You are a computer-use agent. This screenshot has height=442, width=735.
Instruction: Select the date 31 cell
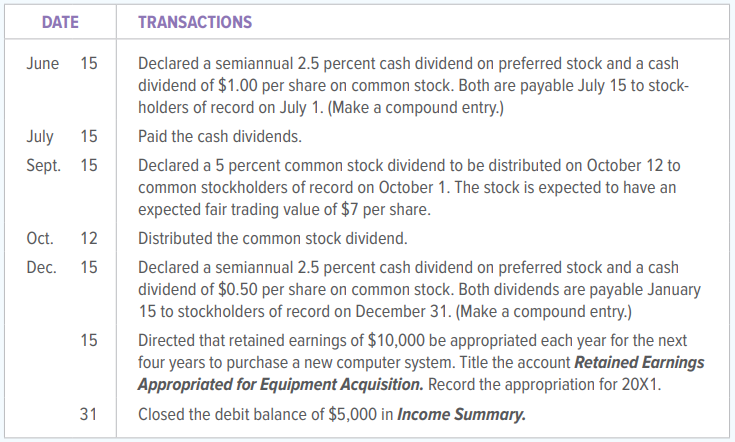pos(89,414)
